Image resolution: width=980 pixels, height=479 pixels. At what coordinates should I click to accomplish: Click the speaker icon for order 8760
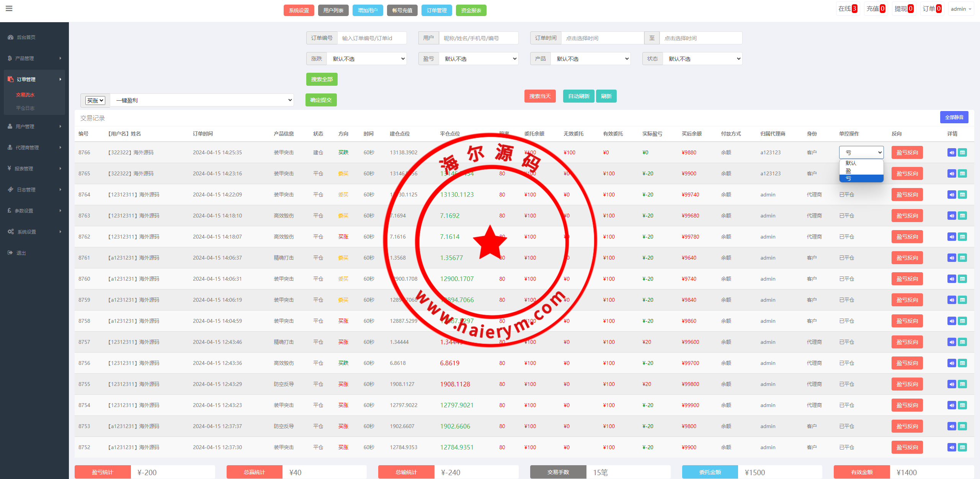click(952, 279)
